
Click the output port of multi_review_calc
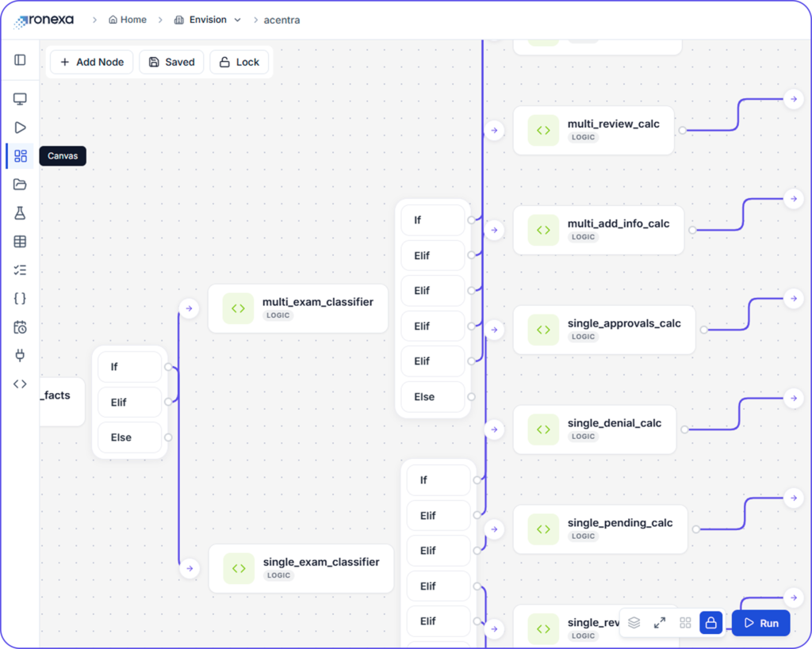682,130
